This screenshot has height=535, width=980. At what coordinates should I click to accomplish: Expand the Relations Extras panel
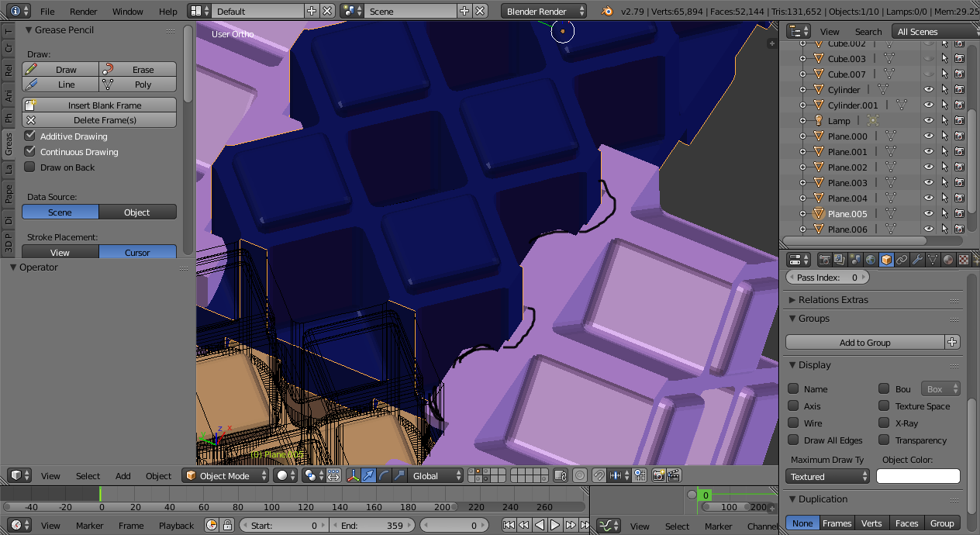(834, 300)
